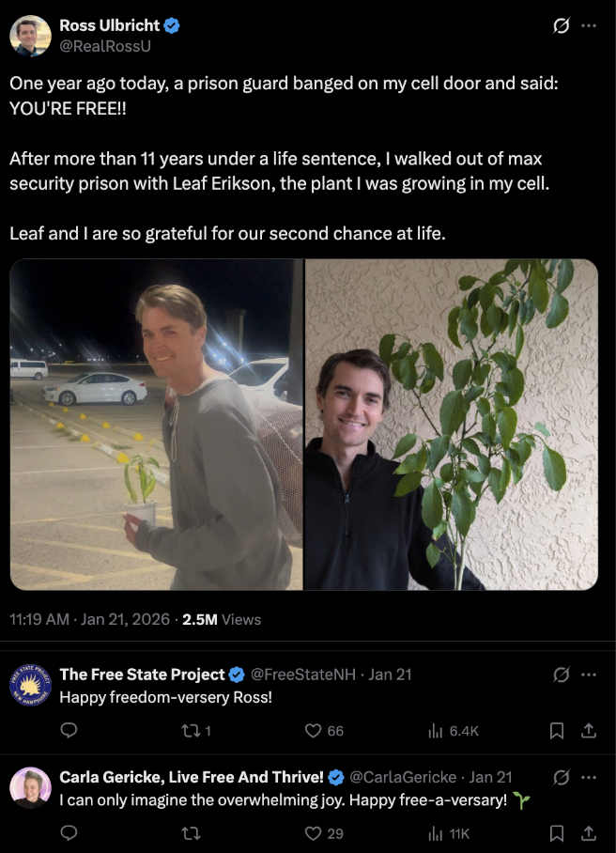Viewport: 616px width, 853px height.
Task: Open the more menu on Free State Project's reply
Action: click(591, 674)
